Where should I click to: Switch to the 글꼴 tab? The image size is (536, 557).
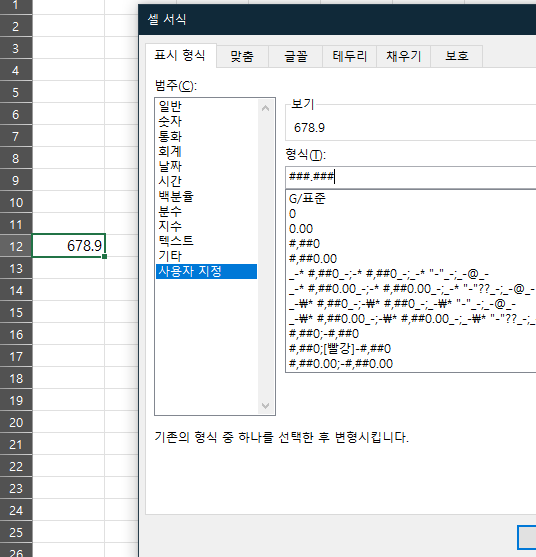click(x=296, y=56)
